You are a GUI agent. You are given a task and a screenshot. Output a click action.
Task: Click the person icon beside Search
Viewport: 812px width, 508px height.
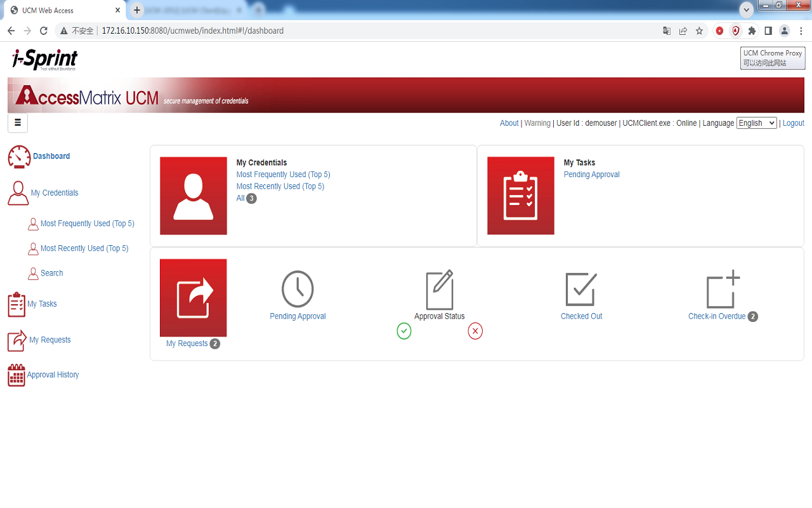click(x=33, y=274)
